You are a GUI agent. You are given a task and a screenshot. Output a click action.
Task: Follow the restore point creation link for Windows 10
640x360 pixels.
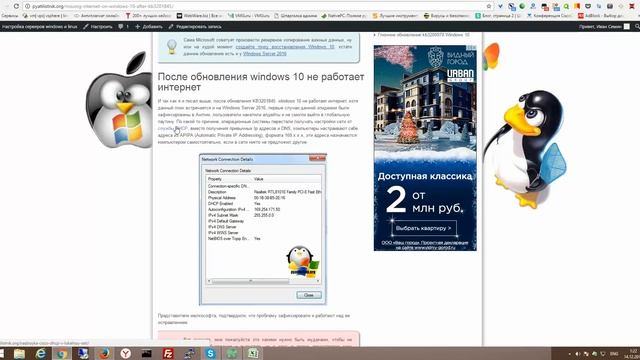tap(285, 47)
